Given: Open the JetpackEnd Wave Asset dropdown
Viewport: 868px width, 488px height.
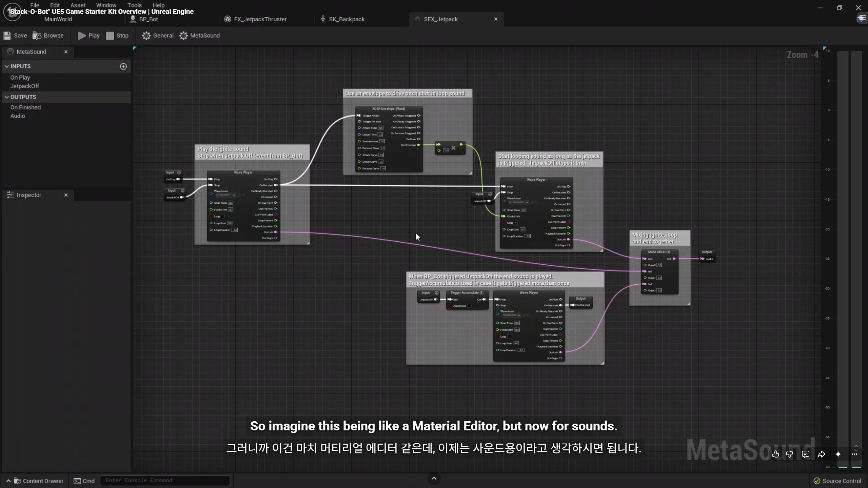Looking at the screenshot, I should (x=511, y=315).
